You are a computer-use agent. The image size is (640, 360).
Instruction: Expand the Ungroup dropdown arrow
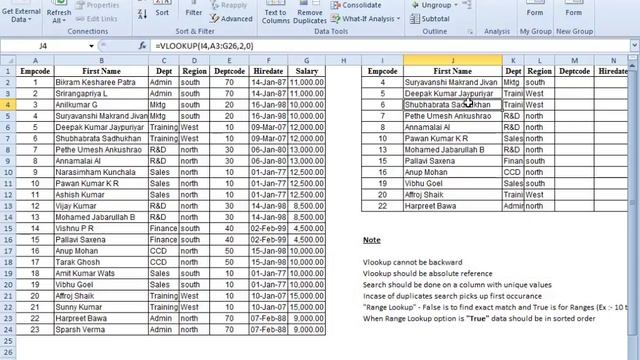point(456,5)
